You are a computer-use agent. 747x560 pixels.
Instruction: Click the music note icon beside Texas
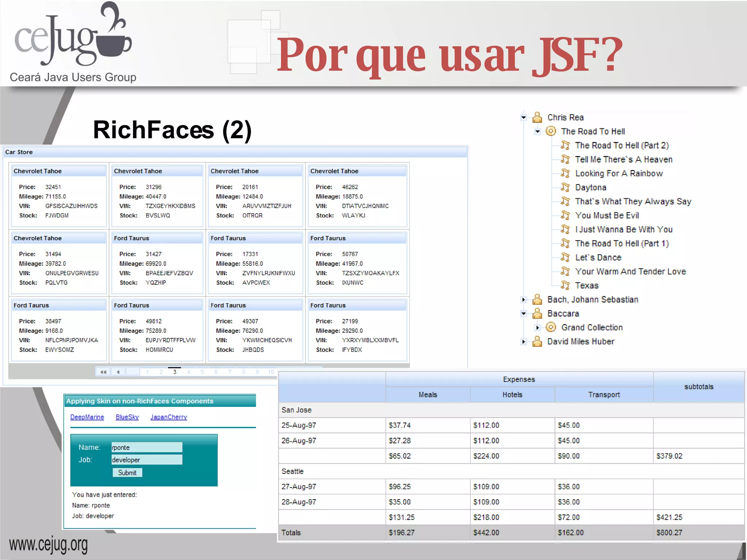[565, 285]
